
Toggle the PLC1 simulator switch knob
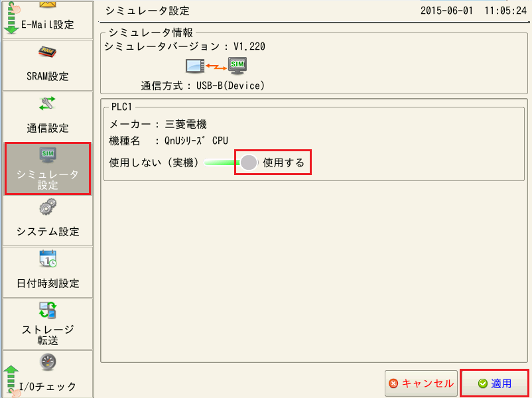pyautogui.click(x=248, y=163)
